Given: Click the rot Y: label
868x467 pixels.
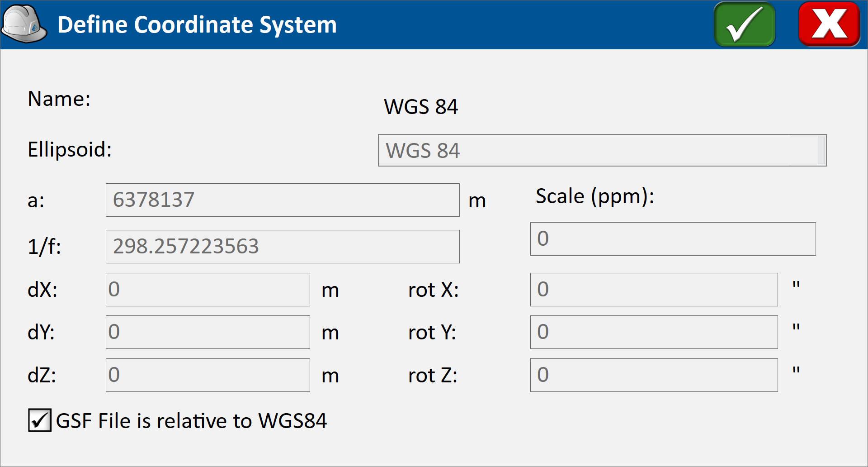Looking at the screenshot, I should (432, 333).
